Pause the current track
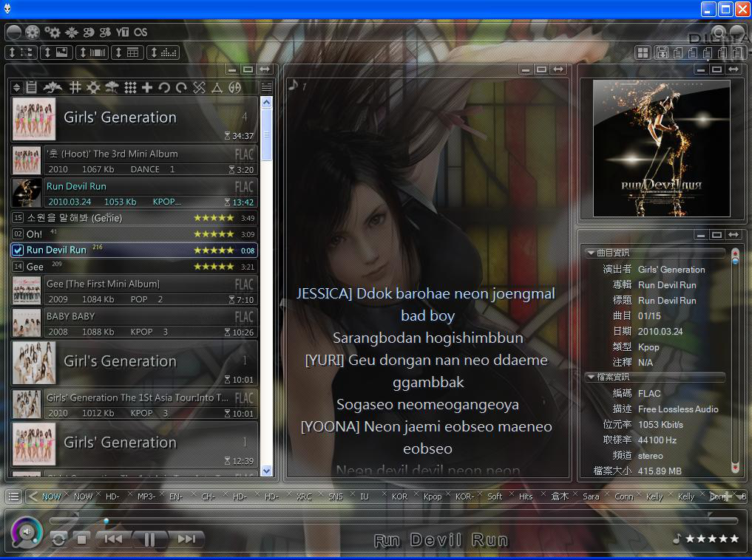This screenshot has height=560, width=752. click(149, 539)
